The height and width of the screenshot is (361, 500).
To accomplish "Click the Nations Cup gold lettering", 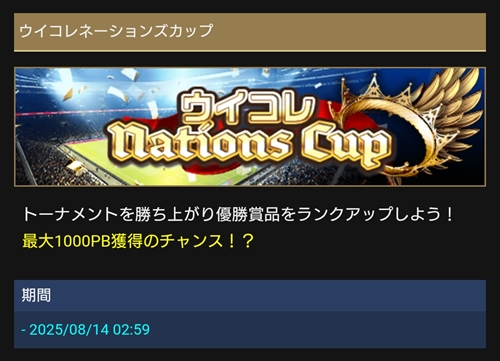I will (250, 145).
